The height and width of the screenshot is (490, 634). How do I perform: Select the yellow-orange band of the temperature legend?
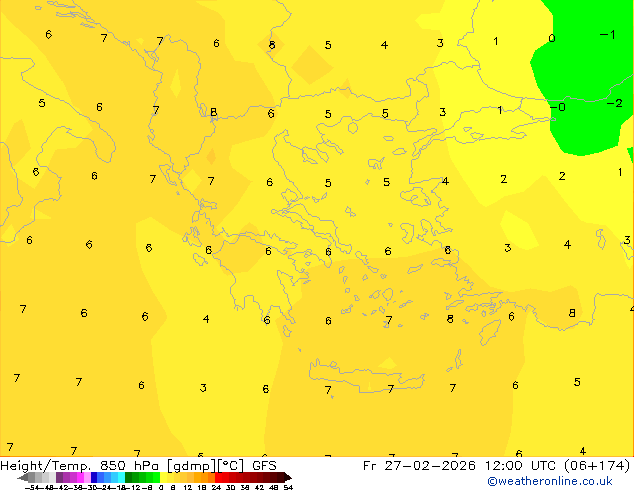[x=188, y=477]
